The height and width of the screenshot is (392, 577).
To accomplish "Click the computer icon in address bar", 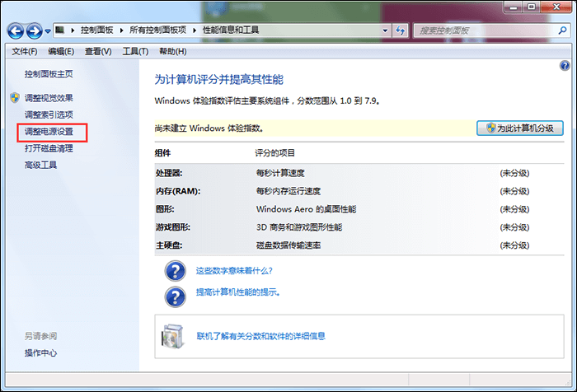I will click(x=59, y=30).
